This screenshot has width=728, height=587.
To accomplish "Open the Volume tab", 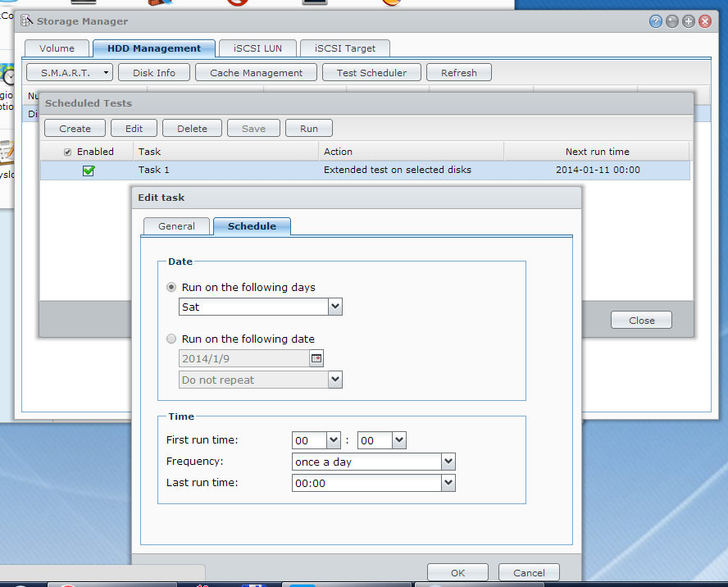I will click(57, 48).
